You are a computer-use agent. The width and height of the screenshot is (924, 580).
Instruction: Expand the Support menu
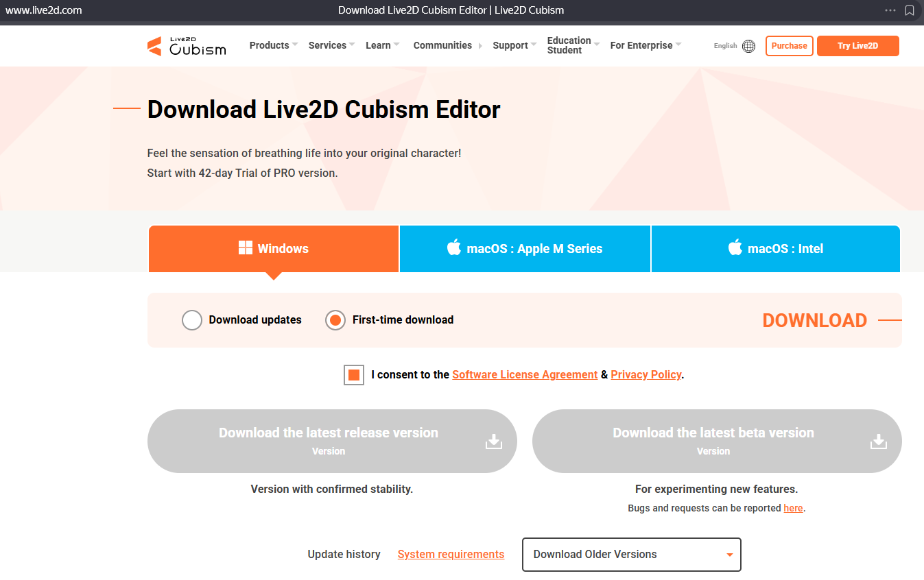[x=514, y=45]
